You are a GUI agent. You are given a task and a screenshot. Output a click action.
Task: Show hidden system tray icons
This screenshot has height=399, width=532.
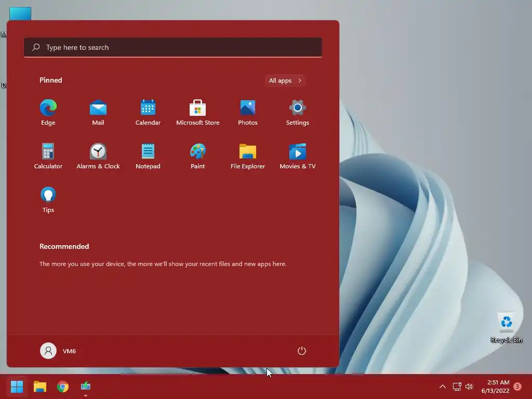click(x=443, y=387)
